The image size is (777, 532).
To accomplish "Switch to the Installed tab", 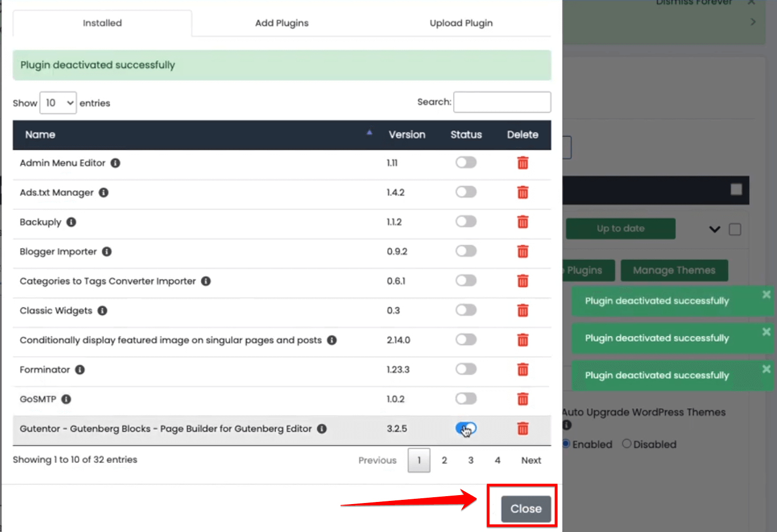I will pyautogui.click(x=102, y=23).
